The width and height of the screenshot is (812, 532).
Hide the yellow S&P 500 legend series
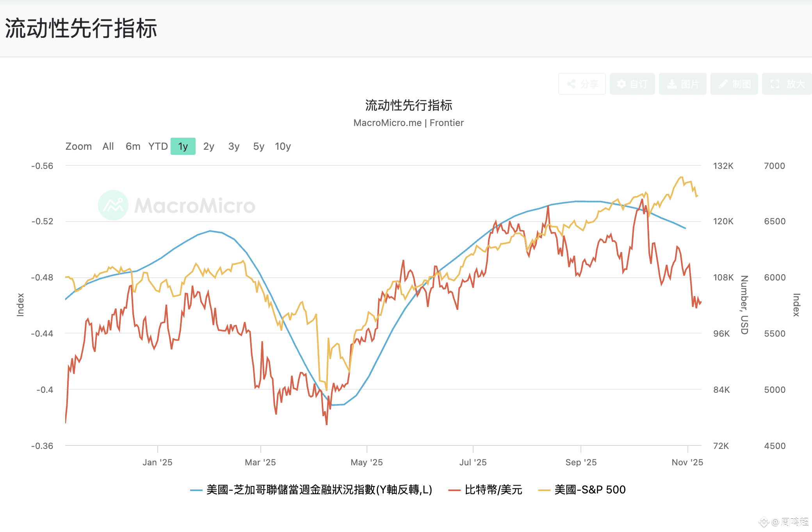(589, 489)
